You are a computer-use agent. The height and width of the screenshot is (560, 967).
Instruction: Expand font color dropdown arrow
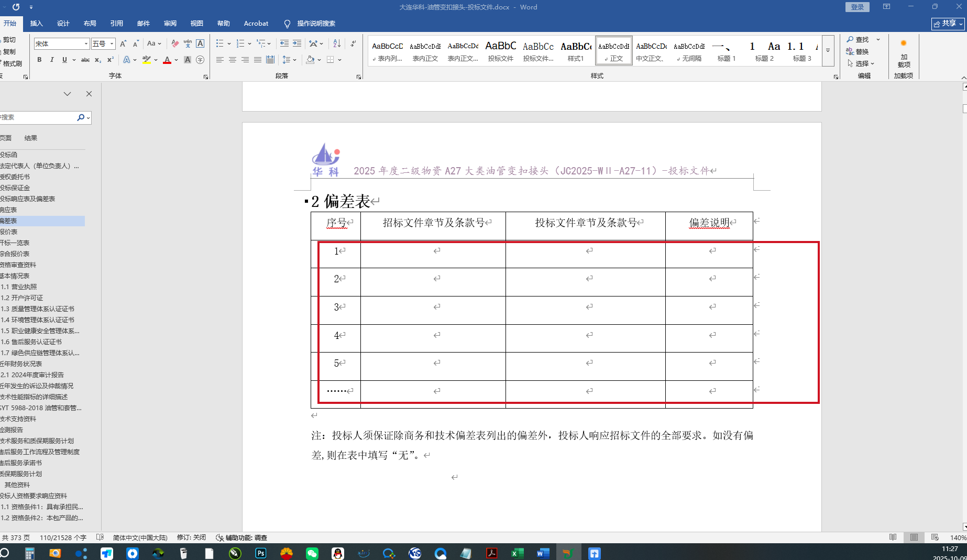pos(177,60)
